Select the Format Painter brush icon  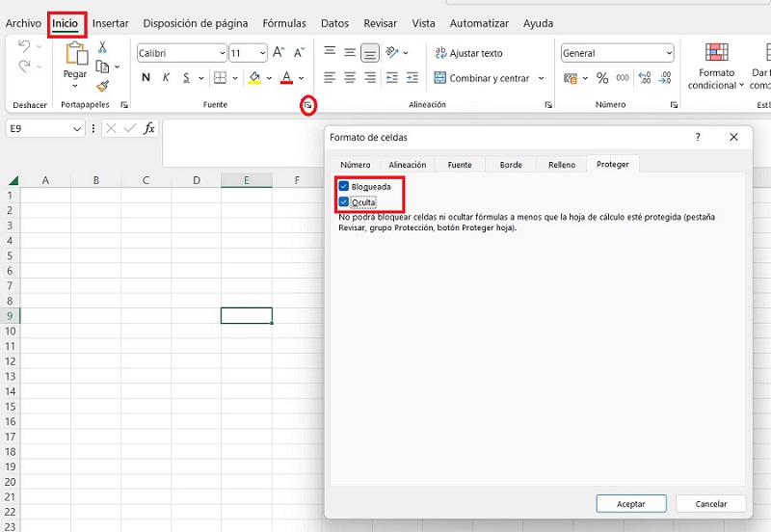[102, 86]
